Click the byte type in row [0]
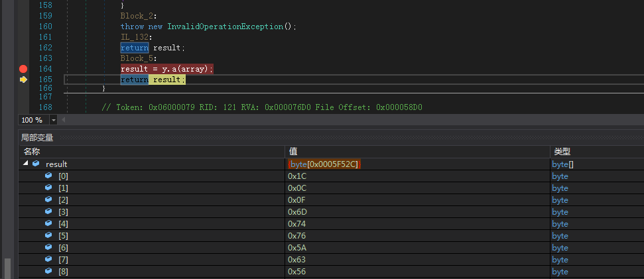The width and height of the screenshot is (644, 279). tap(560, 176)
